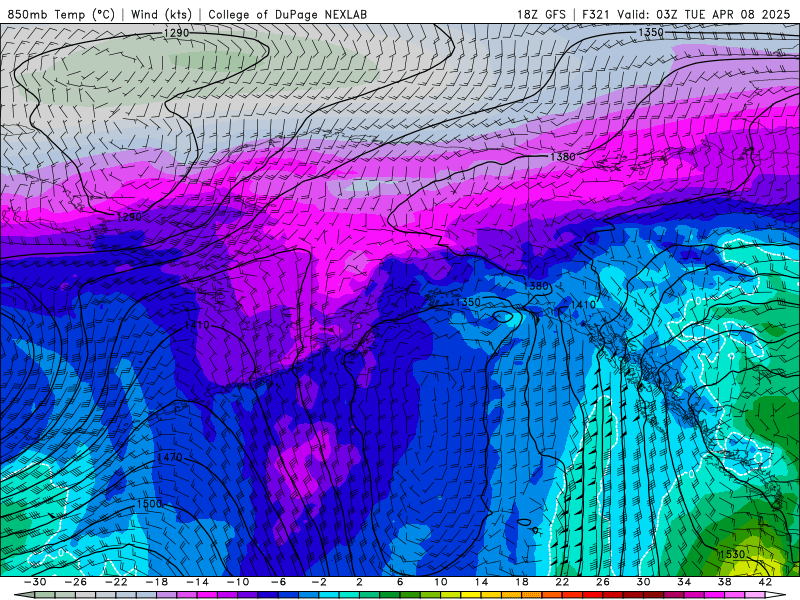
Task: Click the positive '26' colorbar tick label
Action: [603, 582]
